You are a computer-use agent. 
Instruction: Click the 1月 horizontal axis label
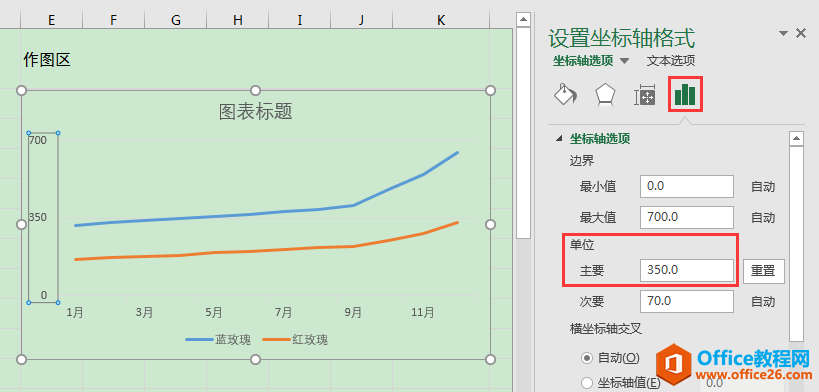click(75, 313)
